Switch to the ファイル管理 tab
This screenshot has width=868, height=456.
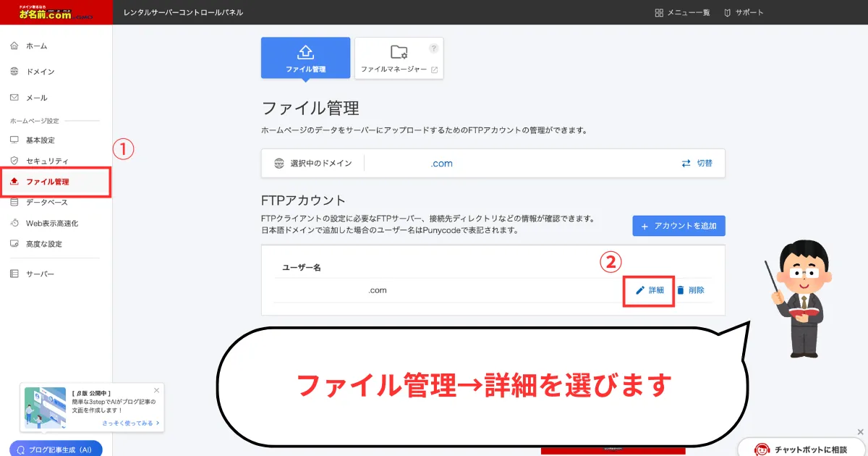coord(305,58)
